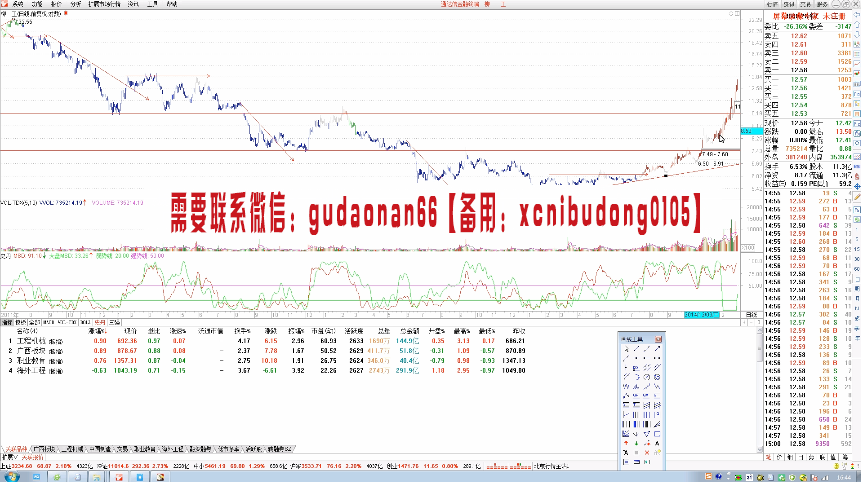Select the line segment tool in the drawing palette

[636, 349]
